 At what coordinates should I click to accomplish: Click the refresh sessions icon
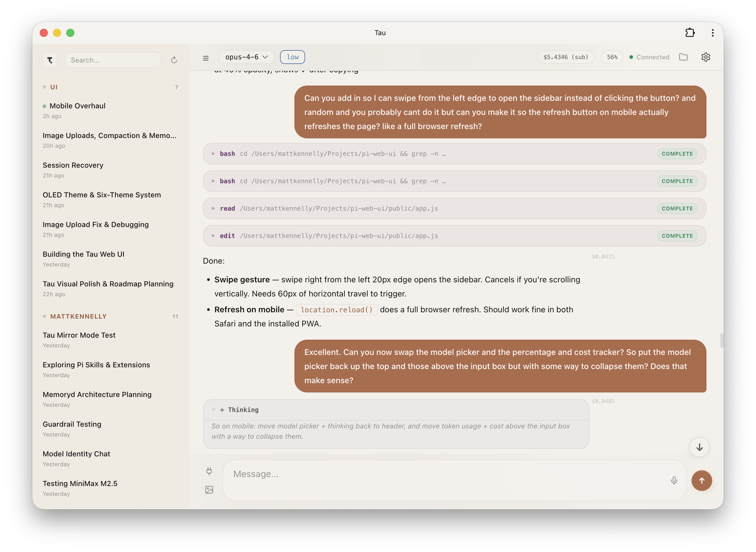(x=174, y=60)
